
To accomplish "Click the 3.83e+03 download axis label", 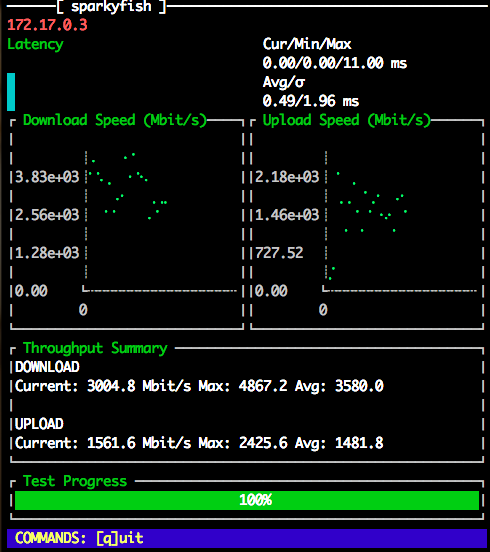I will tap(47, 177).
